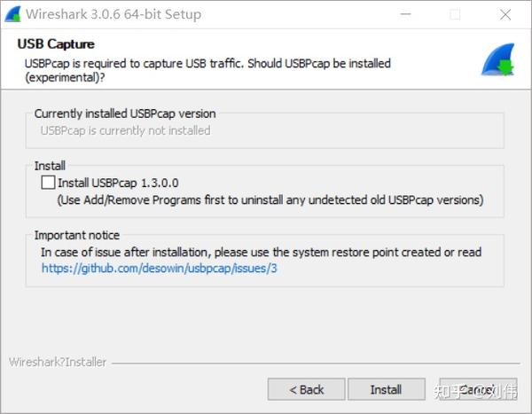Click the "Install" group box label above checkbox

pyautogui.click(x=50, y=166)
